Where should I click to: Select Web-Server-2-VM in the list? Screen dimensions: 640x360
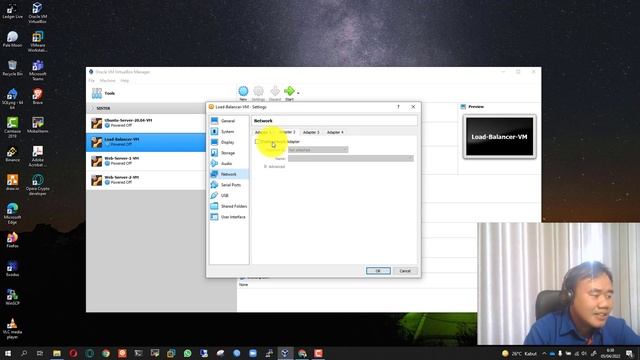[146, 180]
